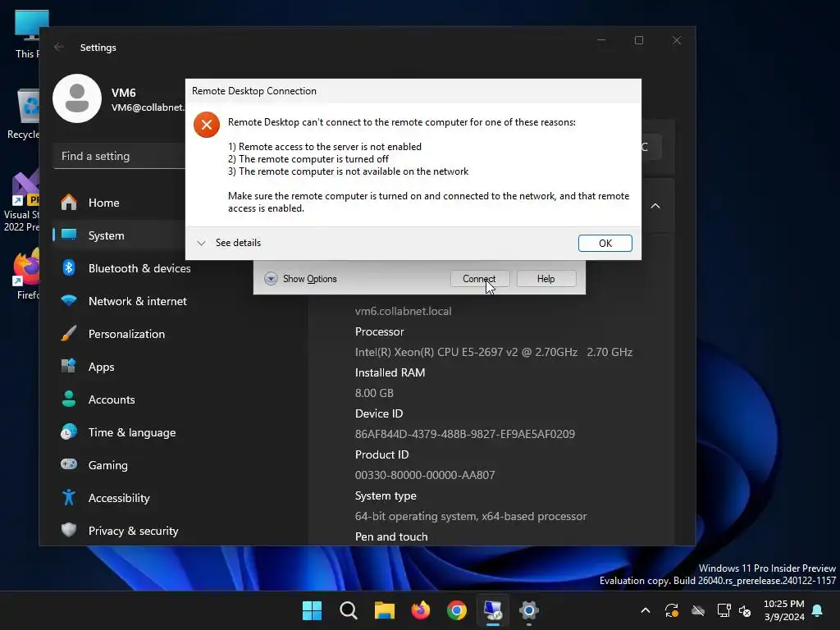
Task: Click the cloud offline tray icon
Action: pos(698,610)
